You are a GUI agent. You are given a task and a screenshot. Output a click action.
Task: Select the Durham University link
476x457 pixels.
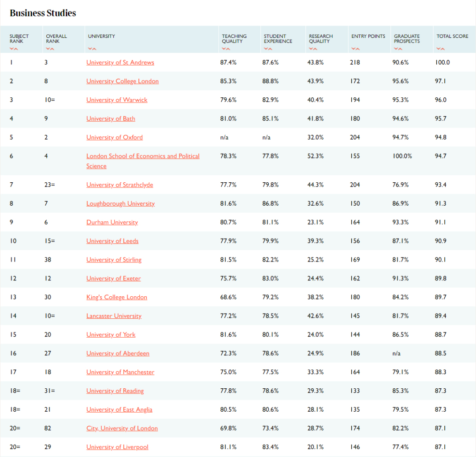coord(112,222)
